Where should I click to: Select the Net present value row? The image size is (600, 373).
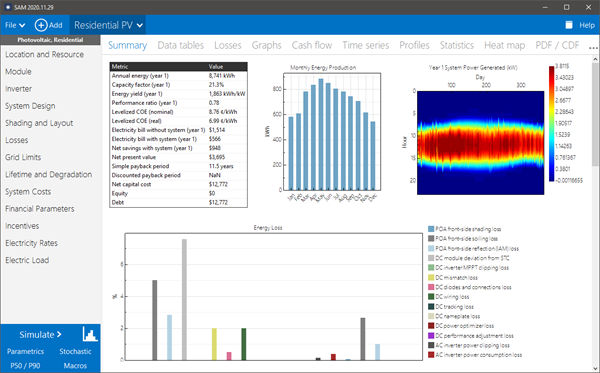coord(178,157)
